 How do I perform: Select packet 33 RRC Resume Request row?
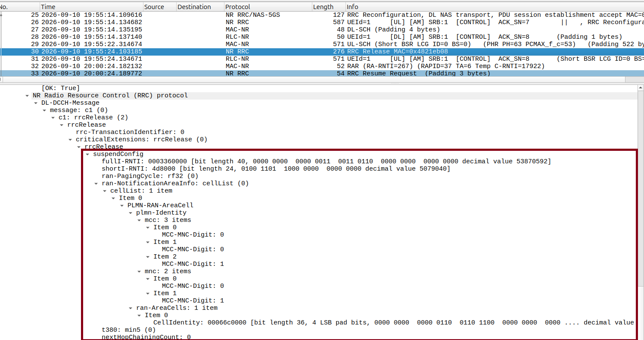click(x=322, y=73)
